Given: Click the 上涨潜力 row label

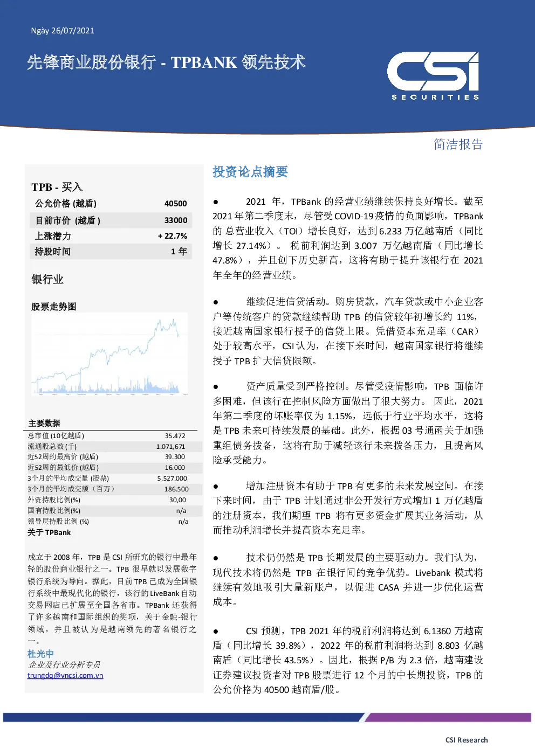Looking at the screenshot, I should pyautogui.click(x=52, y=236).
